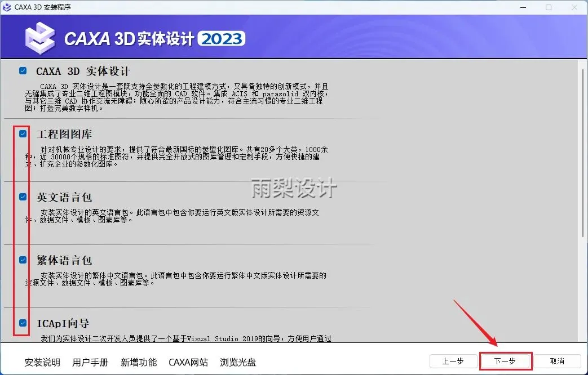Visit the CAXA网站 link
Image resolution: width=588 pixels, height=375 pixels.
tap(188, 362)
